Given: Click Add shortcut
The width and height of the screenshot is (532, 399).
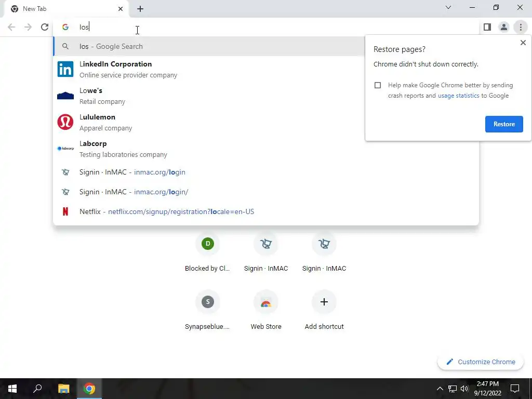Looking at the screenshot, I should click(324, 311).
